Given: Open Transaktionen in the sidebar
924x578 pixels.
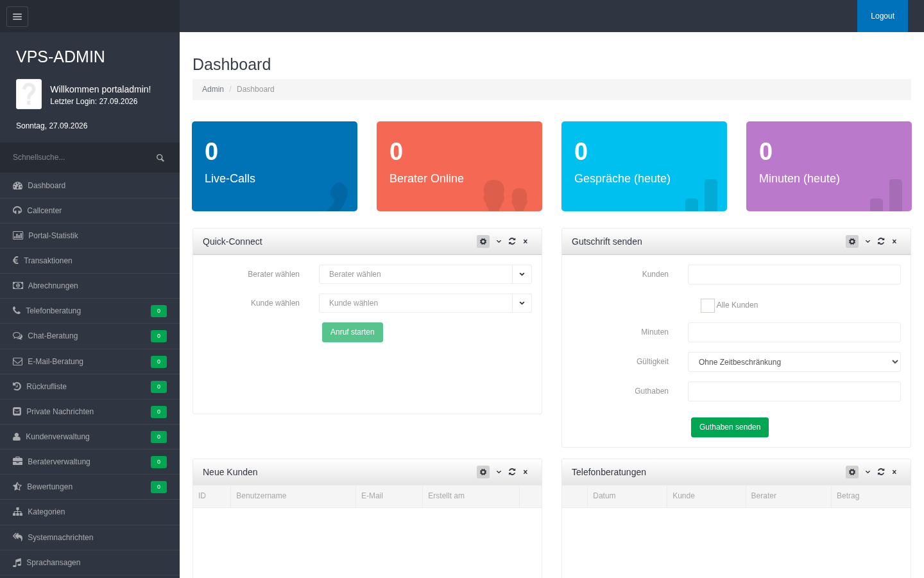Looking at the screenshot, I should 90,261.
